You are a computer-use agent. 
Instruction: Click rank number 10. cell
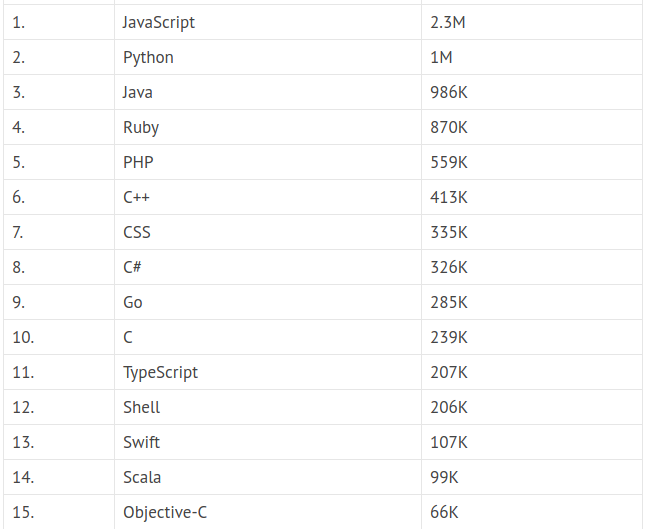click(23, 337)
